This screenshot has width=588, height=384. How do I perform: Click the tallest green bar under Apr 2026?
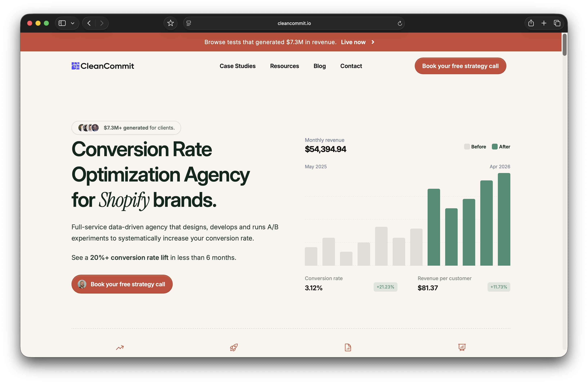[x=504, y=219]
